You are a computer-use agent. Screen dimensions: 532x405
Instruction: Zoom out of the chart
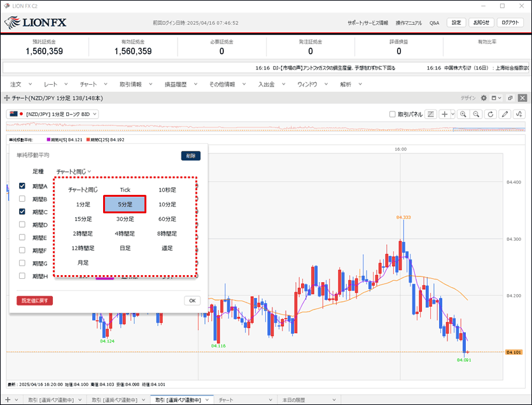pos(477,115)
